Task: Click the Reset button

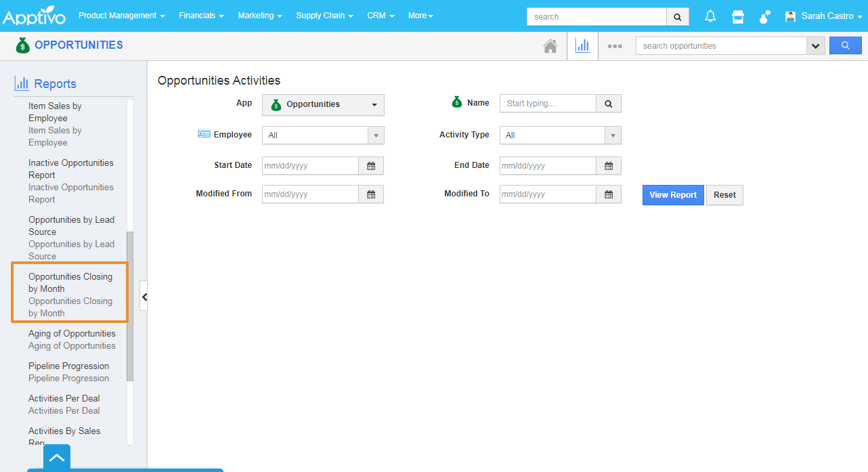Action: (724, 195)
